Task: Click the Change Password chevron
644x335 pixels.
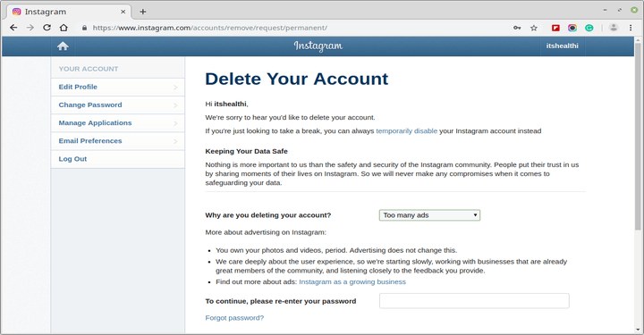Action: (175, 105)
